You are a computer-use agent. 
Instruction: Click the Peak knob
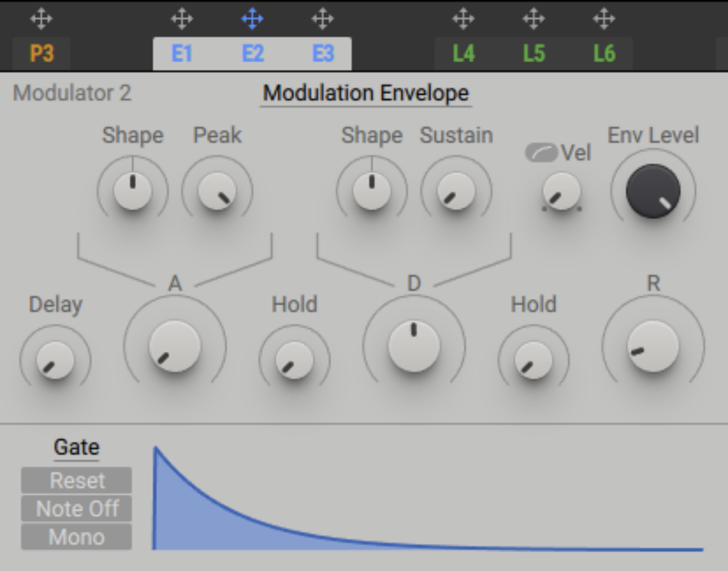[217, 191]
